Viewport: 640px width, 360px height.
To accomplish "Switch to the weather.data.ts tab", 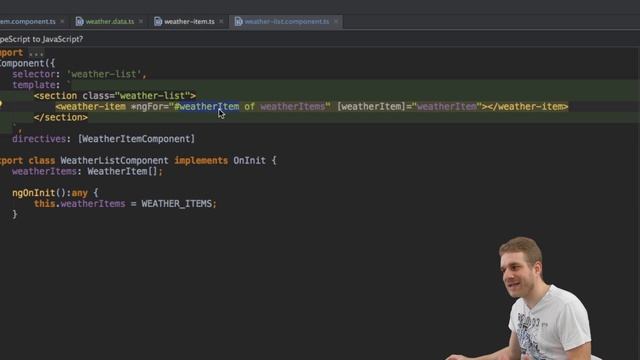I will [x=109, y=22].
